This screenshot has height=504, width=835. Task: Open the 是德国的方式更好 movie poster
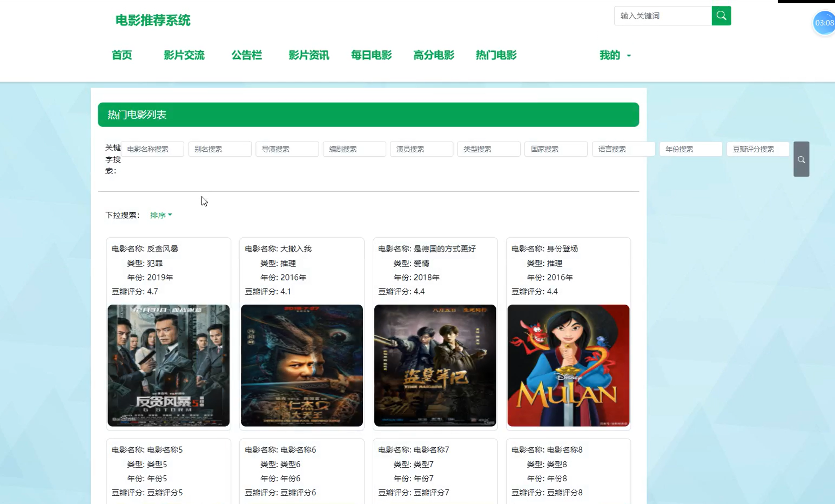[x=435, y=366]
